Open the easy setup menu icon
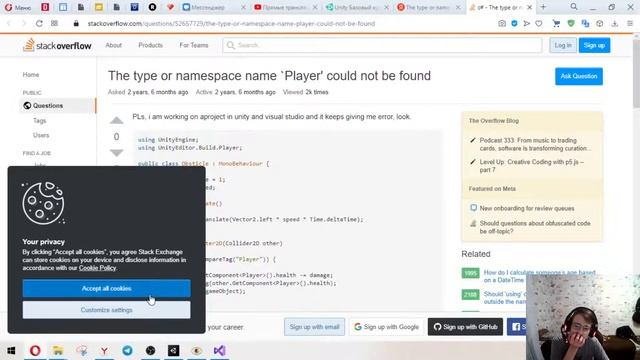The image size is (640, 360). point(630,24)
